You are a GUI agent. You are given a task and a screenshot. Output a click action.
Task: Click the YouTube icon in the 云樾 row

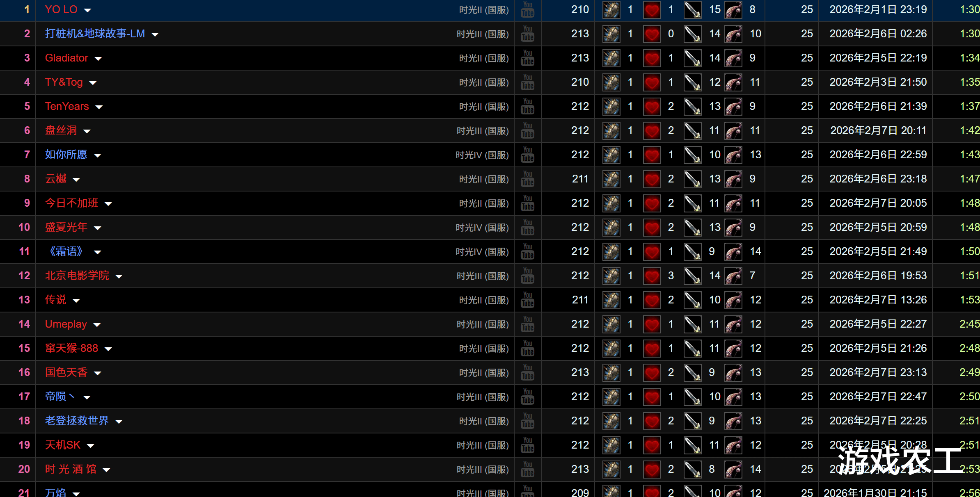pyautogui.click(x=528, y=179)
